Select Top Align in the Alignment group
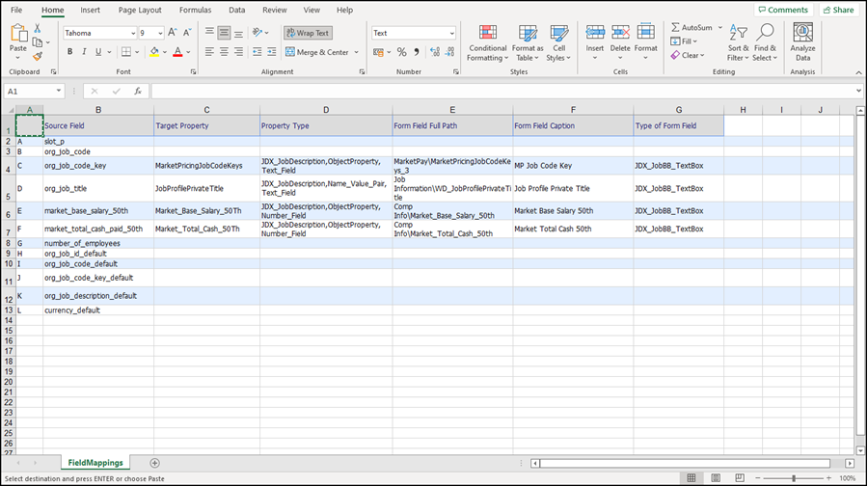Screen dimensions: 868x486 (x=209, y=32)
